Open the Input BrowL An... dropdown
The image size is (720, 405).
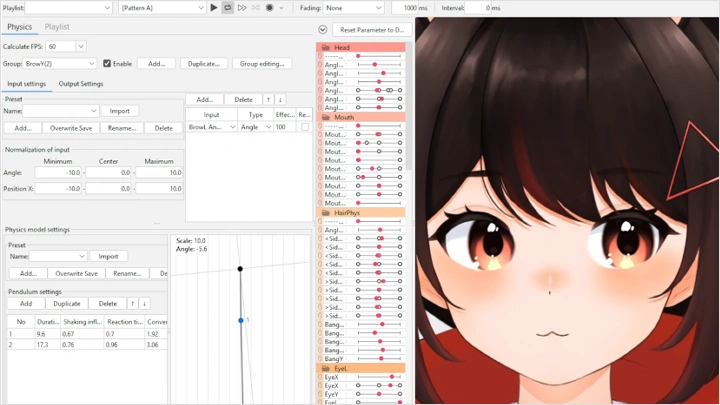[212, 127]
